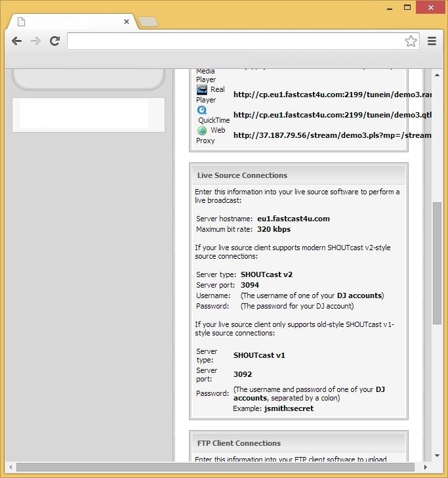This screenshot has height=478, width=448.
Task: Click the Live Source Connections header
Action: point(242,175)
